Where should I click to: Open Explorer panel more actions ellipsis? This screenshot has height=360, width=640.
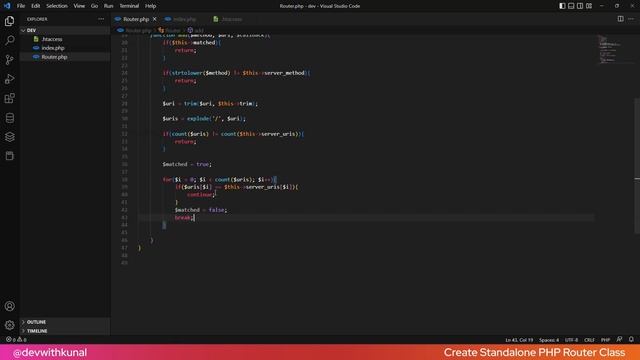click(101, 19)
